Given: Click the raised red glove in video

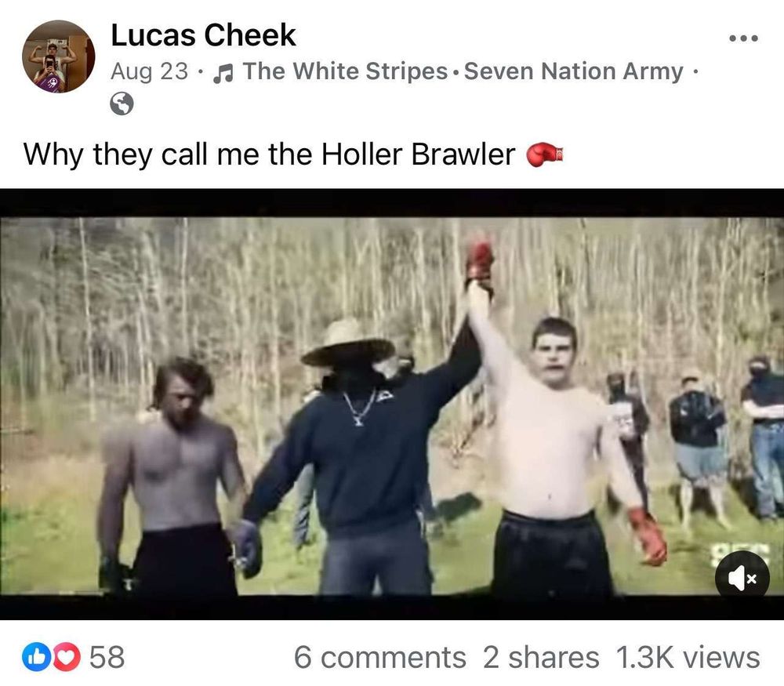Looking at the screenshot, I should coord(480,262).
